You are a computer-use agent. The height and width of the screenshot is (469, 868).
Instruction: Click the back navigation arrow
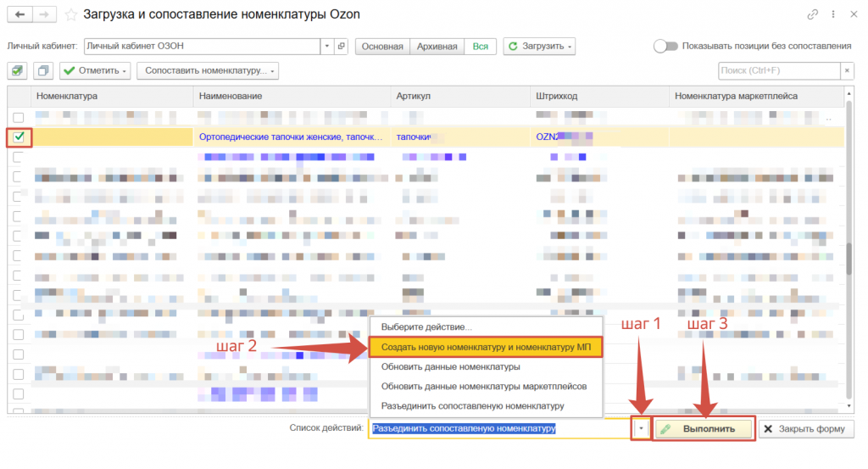pyautogui.click(x=19, y=14)
